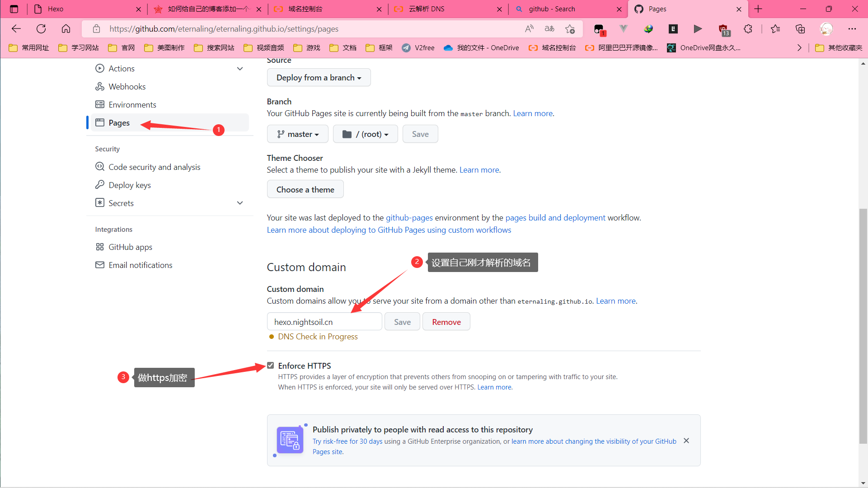Click the translate icon in address bar
The height and width of the screenshot is (488, 868).
click(x=549, y=29)
